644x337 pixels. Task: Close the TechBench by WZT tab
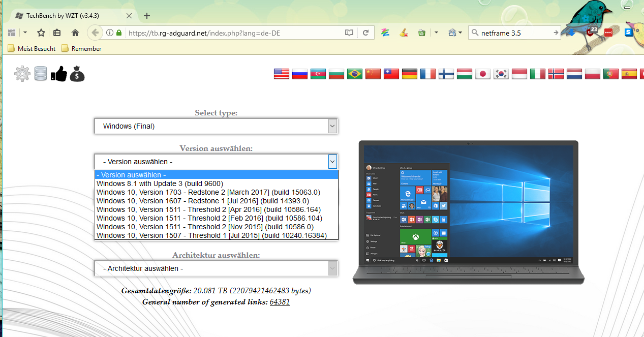[129, 16]
